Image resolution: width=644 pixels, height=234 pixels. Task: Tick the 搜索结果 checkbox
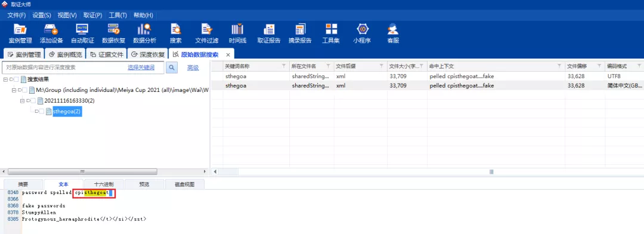pos(16,79)
